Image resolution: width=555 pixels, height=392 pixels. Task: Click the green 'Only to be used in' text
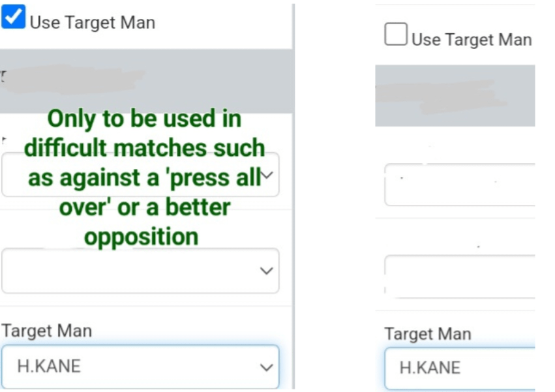pos(144,119)
